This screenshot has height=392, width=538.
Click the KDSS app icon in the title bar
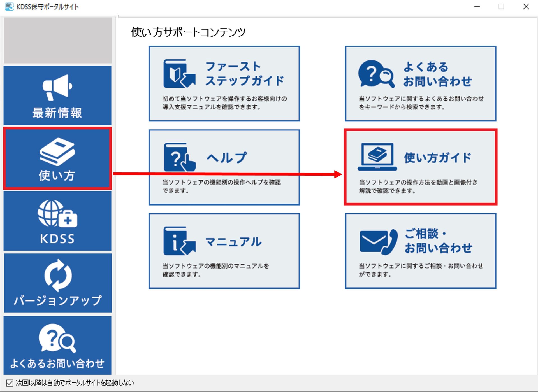(x=9, y=6)
